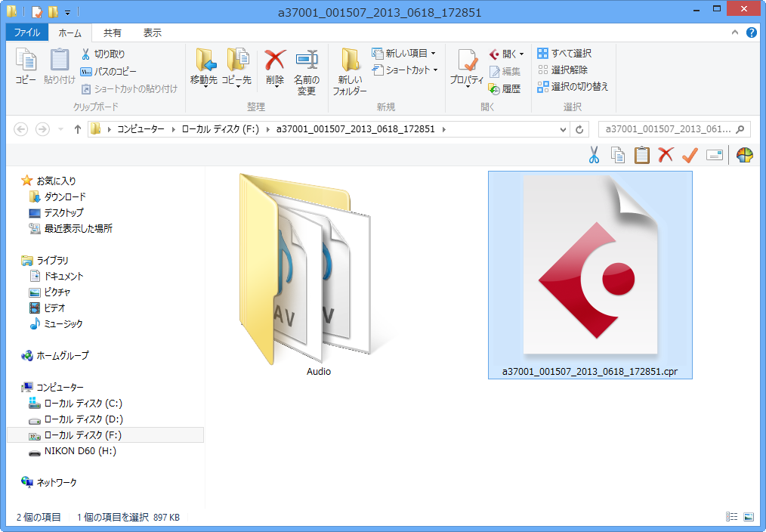Click the search box for this folder
766x532 pixels.
674,129
